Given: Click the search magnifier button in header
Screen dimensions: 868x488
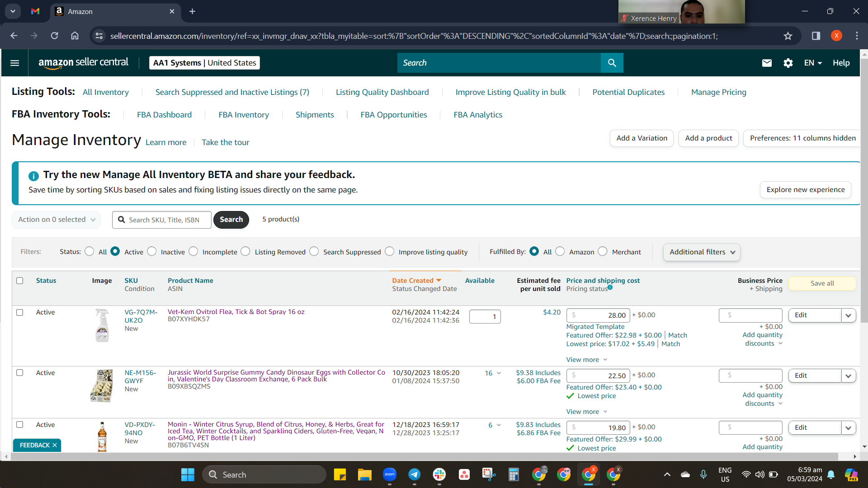Looking at the screenshot, I should (x=612, y=63).
